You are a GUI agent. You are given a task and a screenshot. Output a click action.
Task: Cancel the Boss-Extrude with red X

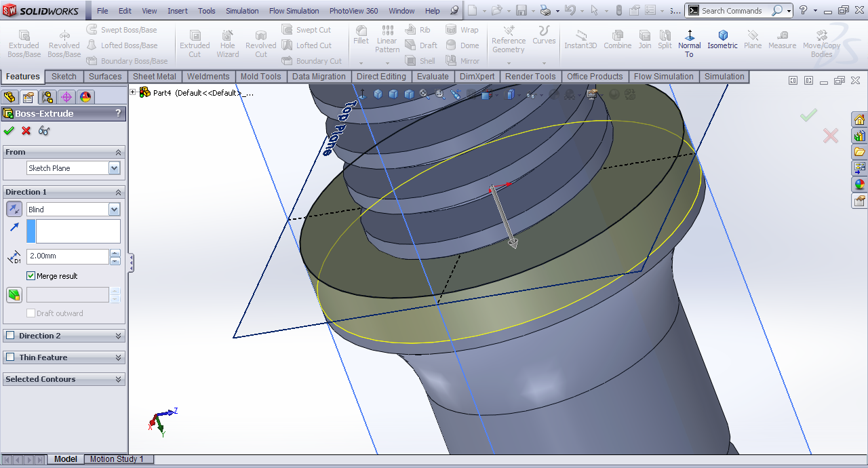pyautogui.click(x=26, y=131)
